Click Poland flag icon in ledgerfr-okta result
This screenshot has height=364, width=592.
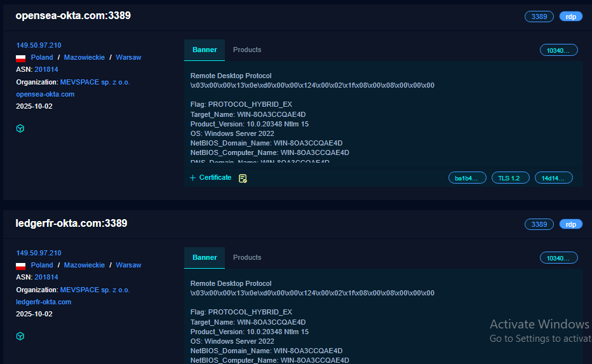coord(21,266)
